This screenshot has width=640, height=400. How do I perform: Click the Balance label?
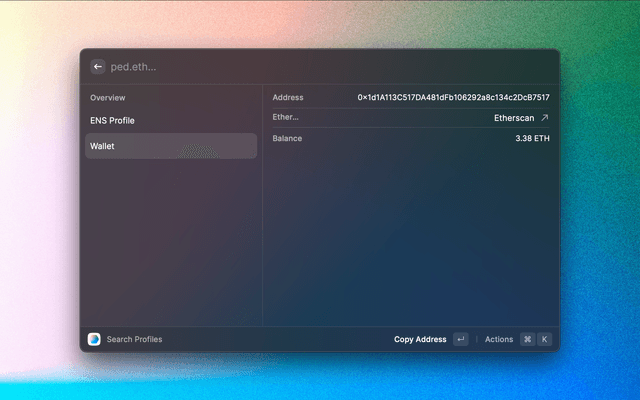[x=287, y=138]
